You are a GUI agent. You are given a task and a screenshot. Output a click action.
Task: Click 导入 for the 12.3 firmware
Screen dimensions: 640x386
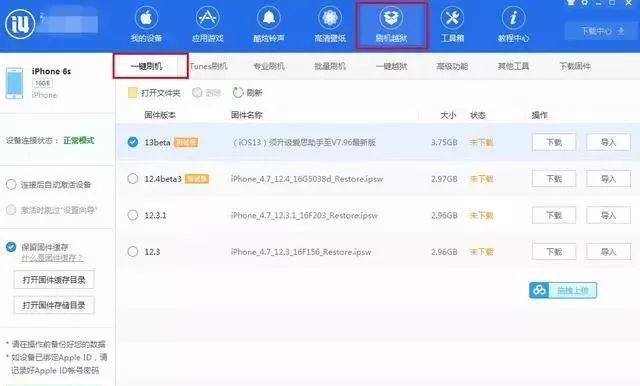click(x=608, y=252)
